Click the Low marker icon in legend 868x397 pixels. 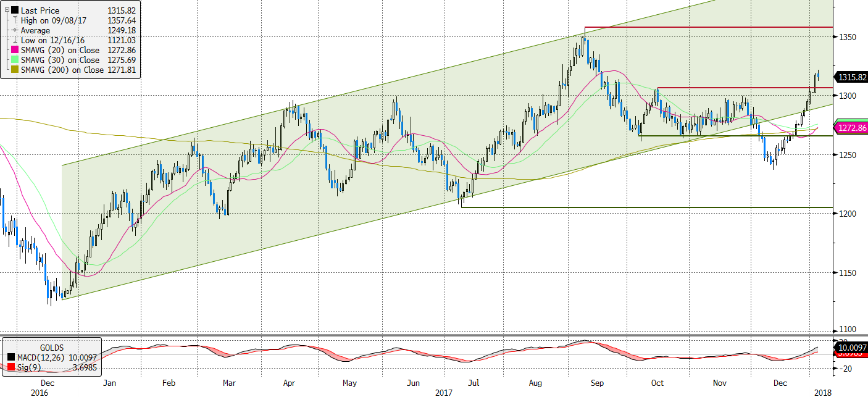pos(15,40)
